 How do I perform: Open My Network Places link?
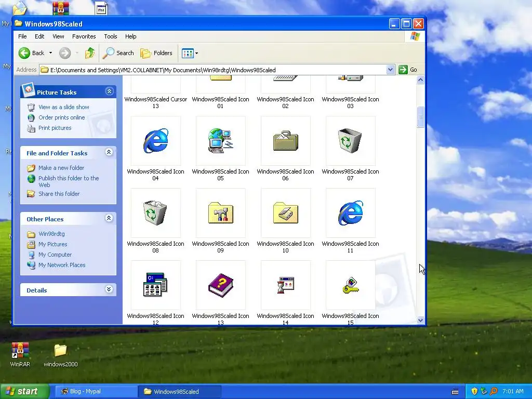[62, 265]
